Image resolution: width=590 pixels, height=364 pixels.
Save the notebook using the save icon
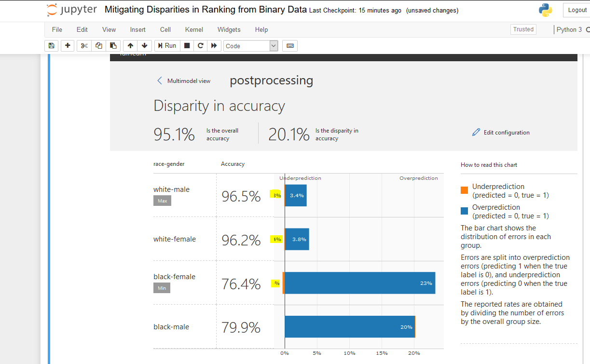tap(51, 45)
